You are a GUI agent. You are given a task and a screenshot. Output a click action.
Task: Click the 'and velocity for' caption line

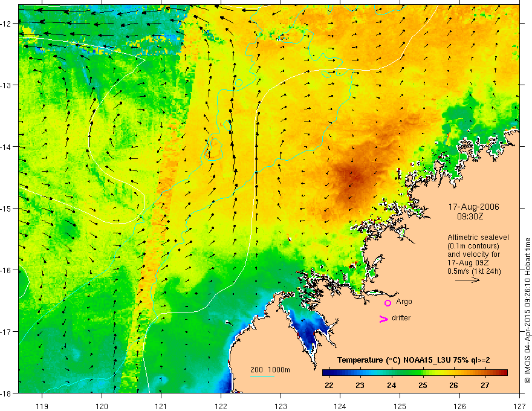click(473, 254)
